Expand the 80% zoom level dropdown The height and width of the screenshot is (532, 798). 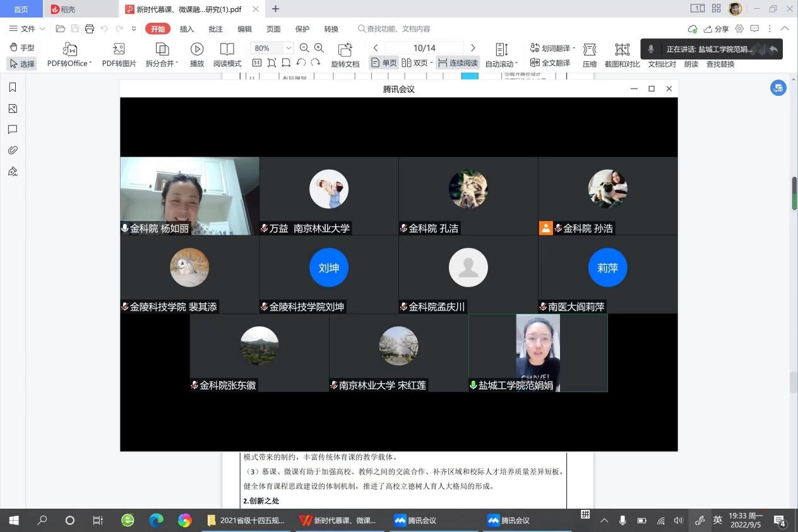tap(289, 48)
